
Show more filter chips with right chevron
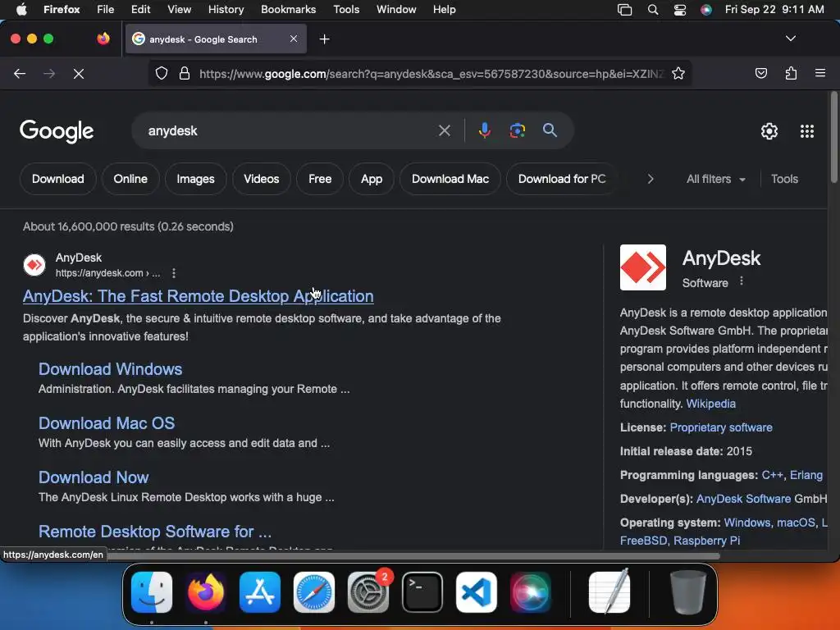coord(651,179)
